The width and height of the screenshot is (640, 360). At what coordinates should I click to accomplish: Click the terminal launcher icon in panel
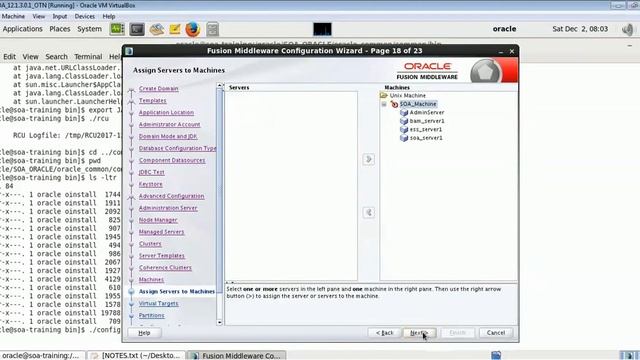click(x=137, y=29)
